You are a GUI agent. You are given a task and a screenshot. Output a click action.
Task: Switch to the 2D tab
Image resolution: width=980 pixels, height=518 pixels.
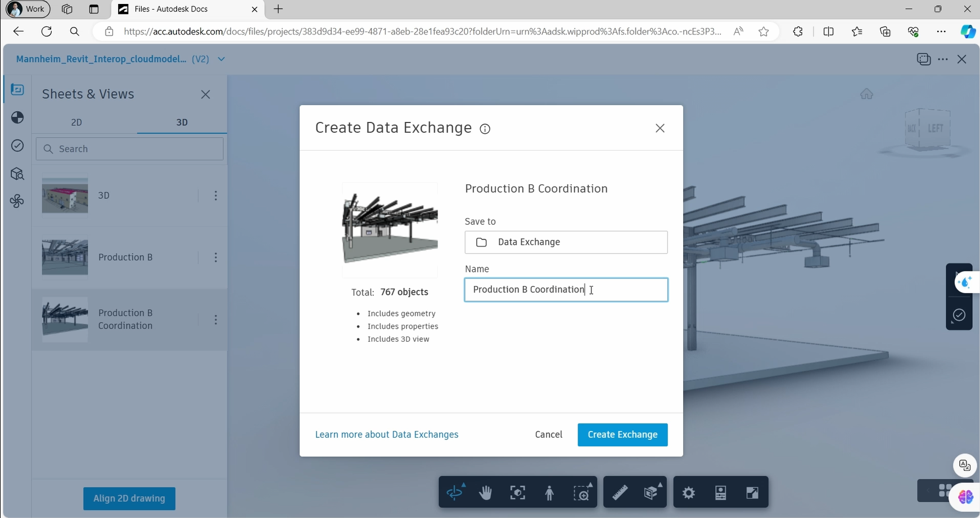76,122
